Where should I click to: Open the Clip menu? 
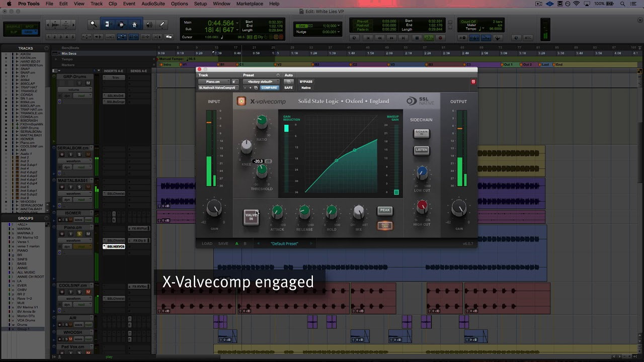coord(112,4)
